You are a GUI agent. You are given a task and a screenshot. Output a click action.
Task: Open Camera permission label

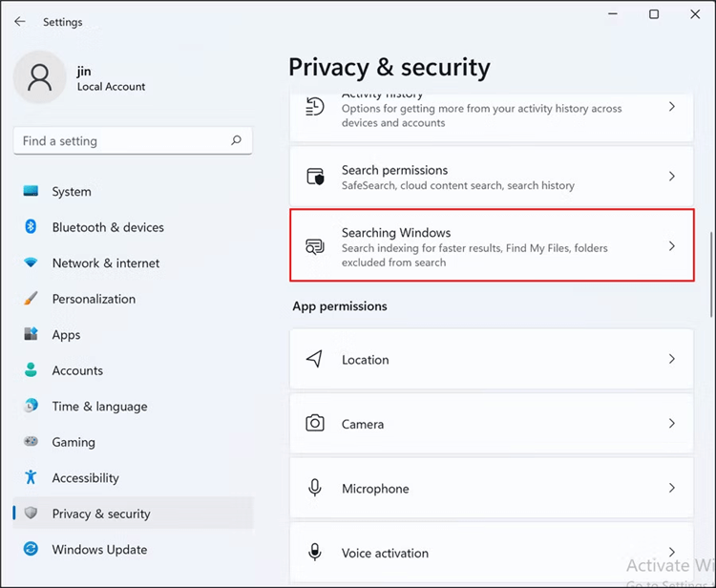pos(363,424)
